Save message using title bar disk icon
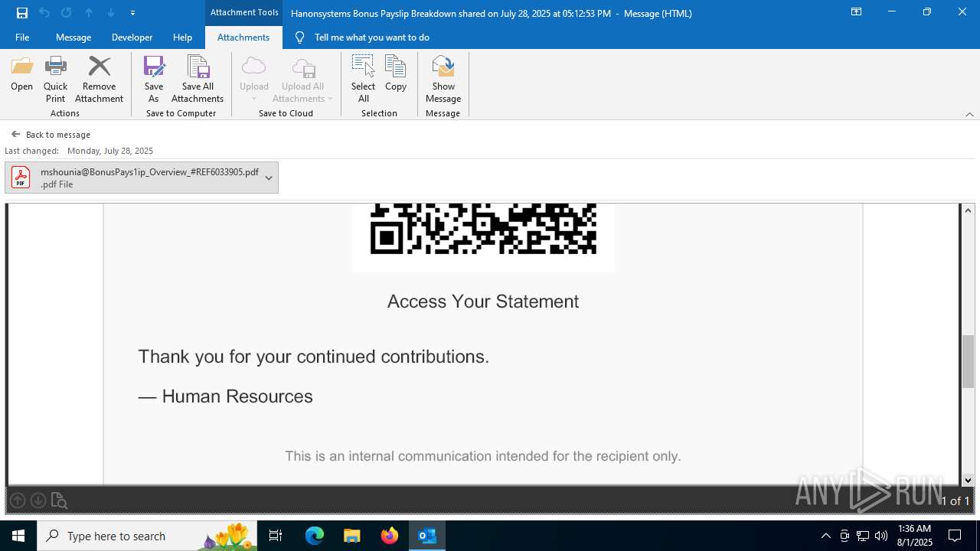Image resolution: width=980 pixels, height=551 pixels. pyautogui.click(x=22, y=13)
